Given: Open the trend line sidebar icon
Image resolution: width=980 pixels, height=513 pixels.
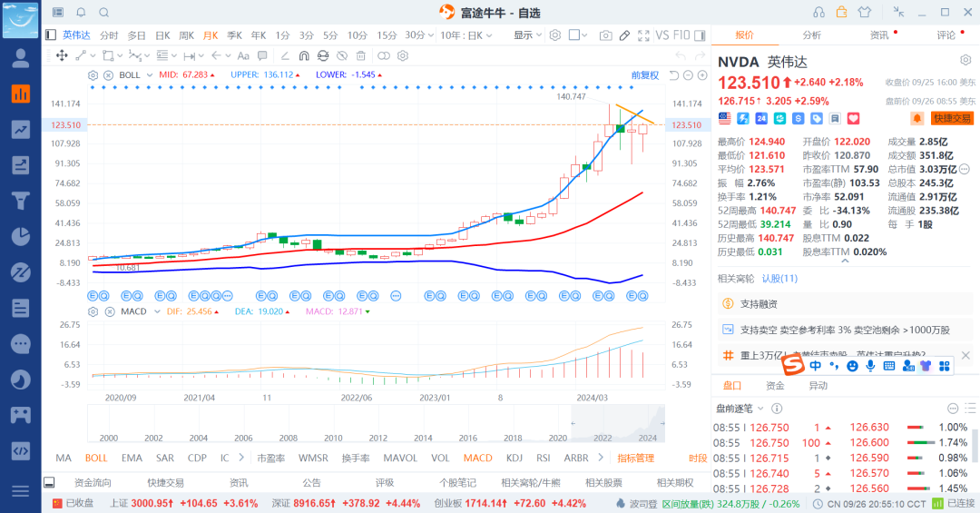Looking at the screenshot, I should pos(21,130).
